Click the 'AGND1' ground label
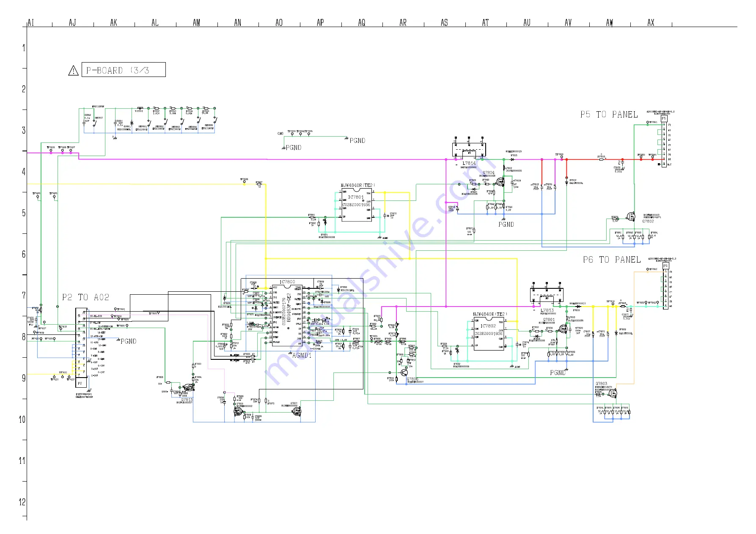The image size is (756, 534). [x=302, y=355]
